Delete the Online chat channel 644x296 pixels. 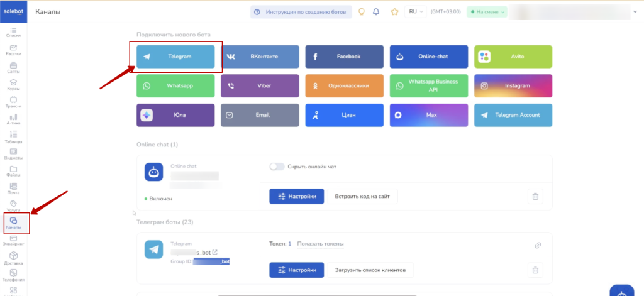pyautogui.click(x=535, y=196)
